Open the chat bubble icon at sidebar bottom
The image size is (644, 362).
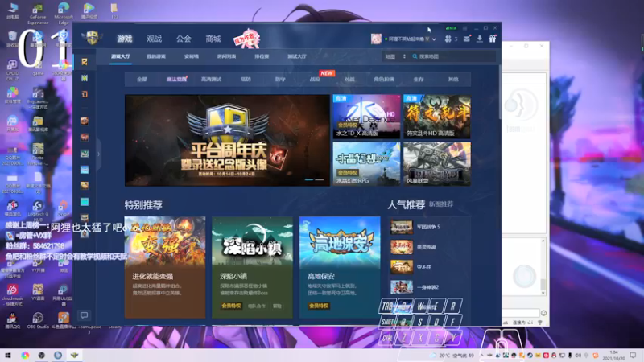coord(85,315)
